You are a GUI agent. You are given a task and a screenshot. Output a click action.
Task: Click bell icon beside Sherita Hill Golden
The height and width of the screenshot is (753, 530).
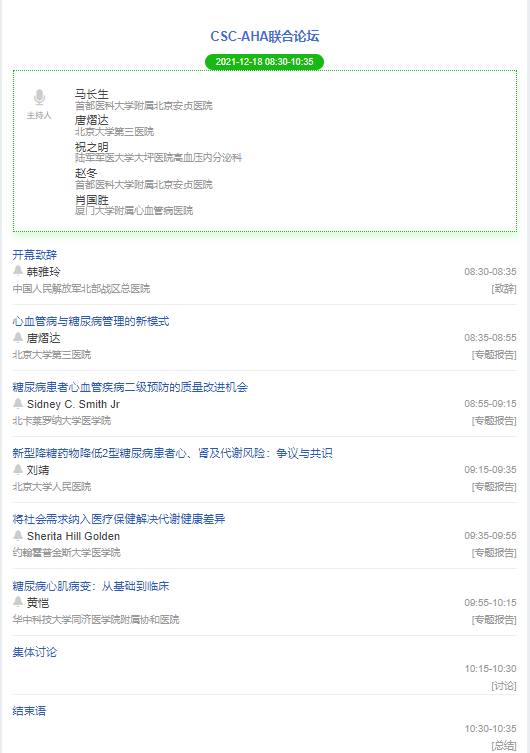18,535
